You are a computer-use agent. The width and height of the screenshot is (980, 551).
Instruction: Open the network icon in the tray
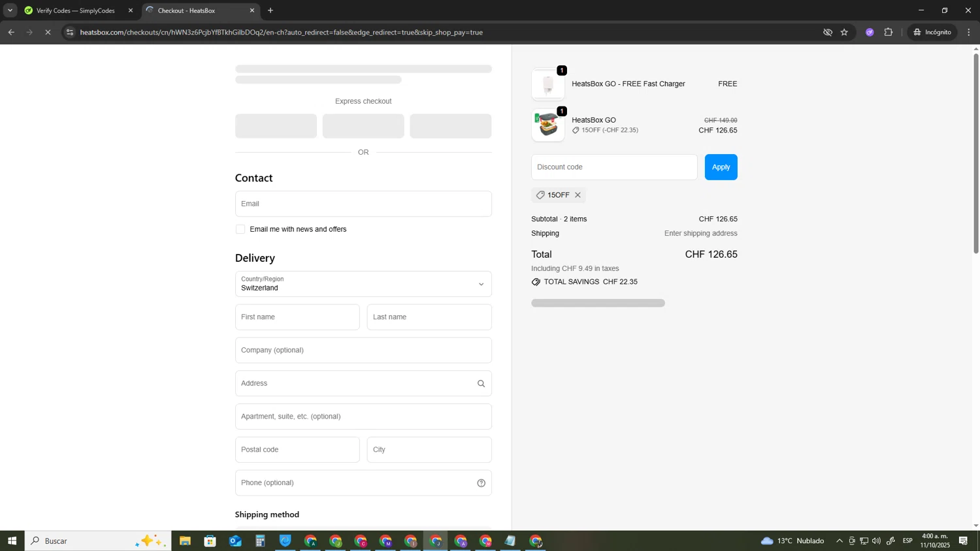(x=864, y=541)
